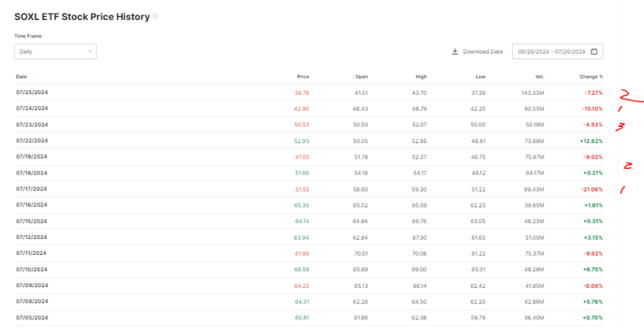Click the 07/17/2024 date cell

(x=32, y=187)
